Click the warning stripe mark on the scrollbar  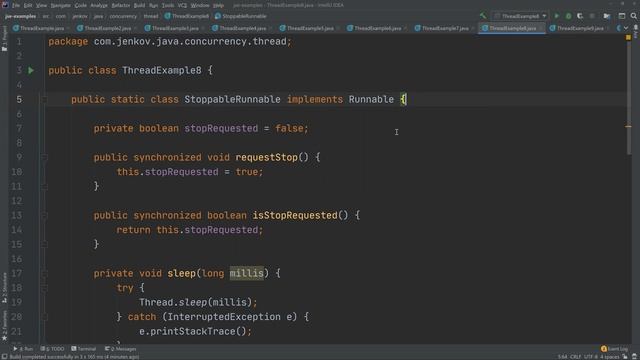(628, 127)
